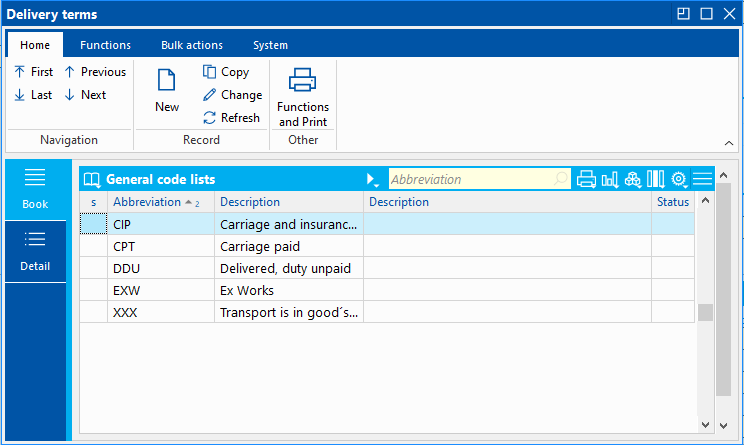This screenshot has width=744, height=445.
Task: Switch to Book view
Action: tap(35, 190)
